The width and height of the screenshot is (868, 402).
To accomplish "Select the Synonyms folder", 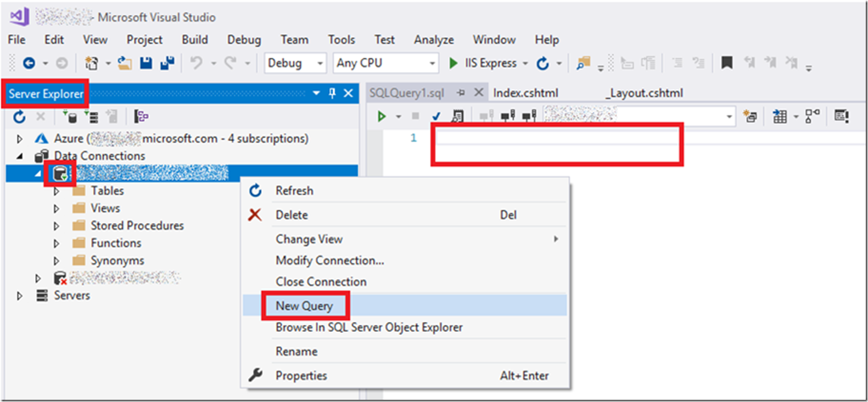I will pos(117,261).
